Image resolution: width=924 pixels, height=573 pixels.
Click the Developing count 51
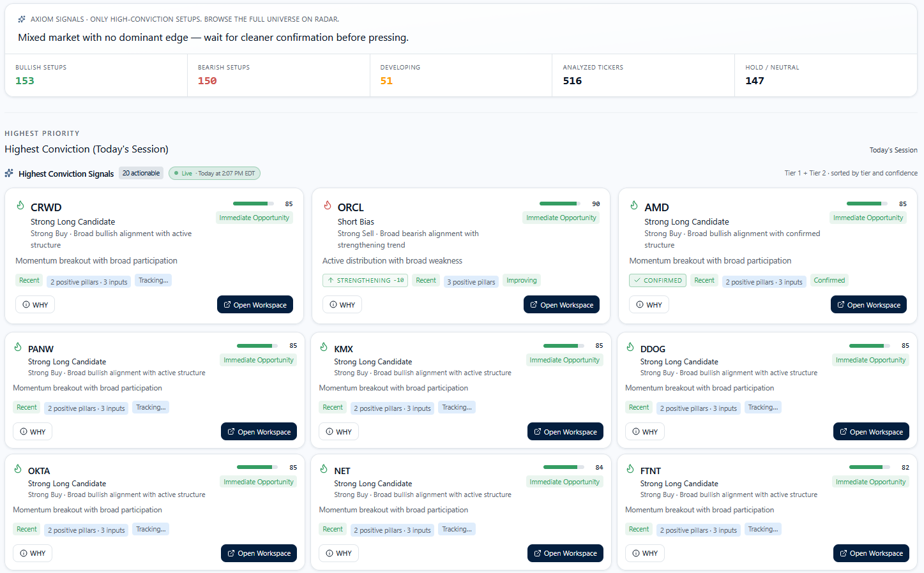coord(386,81)
